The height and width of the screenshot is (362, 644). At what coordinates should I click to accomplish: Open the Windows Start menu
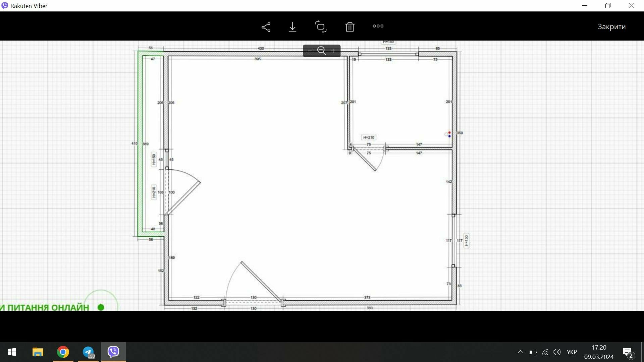pos(12,352)
